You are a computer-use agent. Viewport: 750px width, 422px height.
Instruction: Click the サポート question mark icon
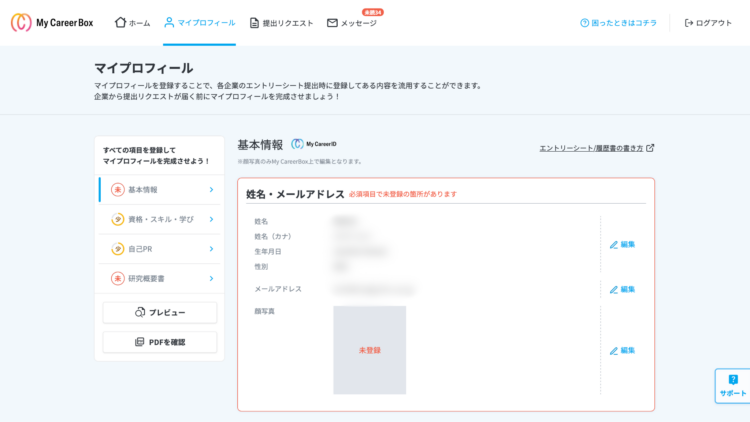733,380
